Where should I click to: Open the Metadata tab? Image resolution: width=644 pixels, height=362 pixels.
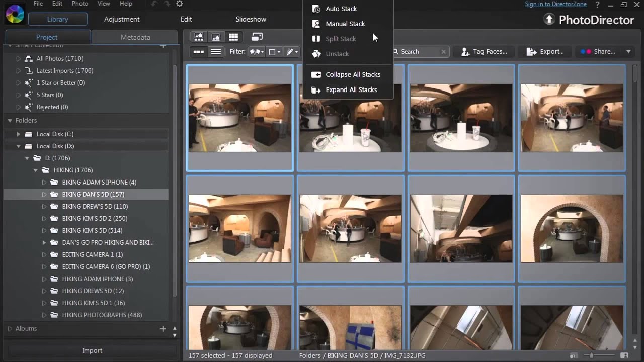click(135, 37)
